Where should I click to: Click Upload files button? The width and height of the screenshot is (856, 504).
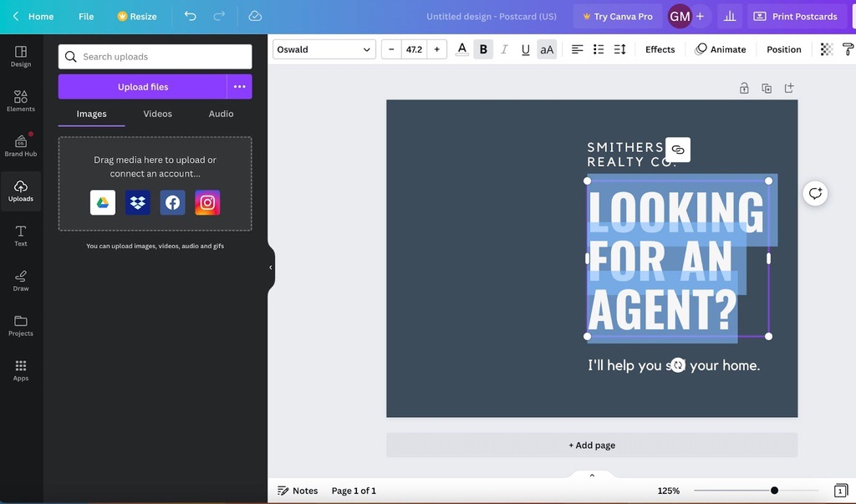pyautogui.click(x=142, y=87)
